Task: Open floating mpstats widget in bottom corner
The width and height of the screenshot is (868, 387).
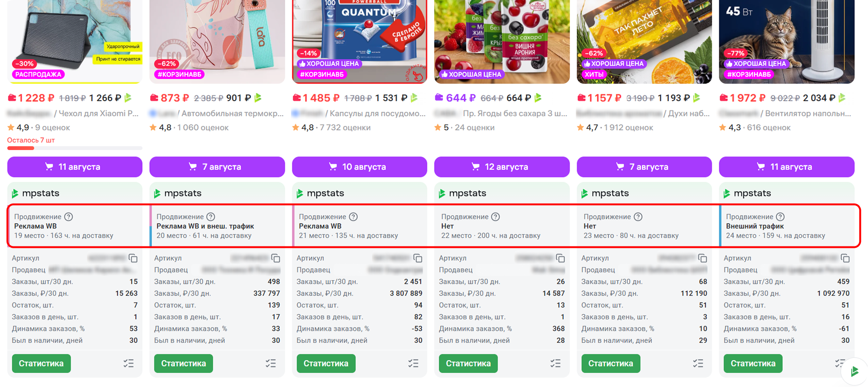Action: pyautogui.click(x=855, y=371)
